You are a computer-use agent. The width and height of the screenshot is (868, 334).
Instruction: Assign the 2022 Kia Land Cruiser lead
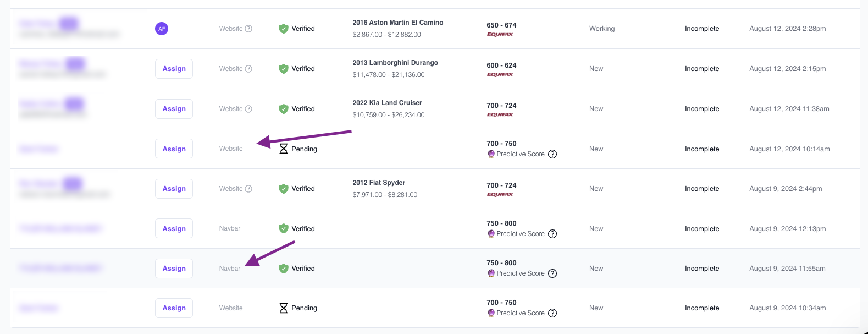(x=174, y=109)
